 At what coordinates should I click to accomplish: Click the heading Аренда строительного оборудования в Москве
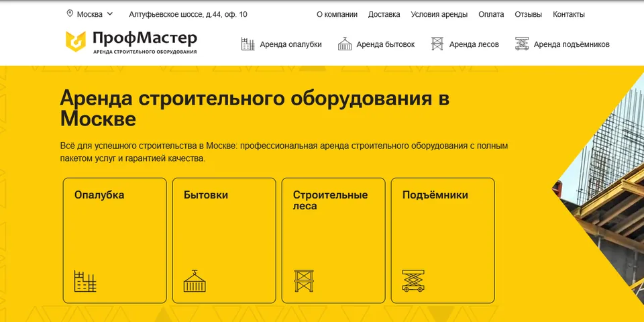tap(255, 109)
